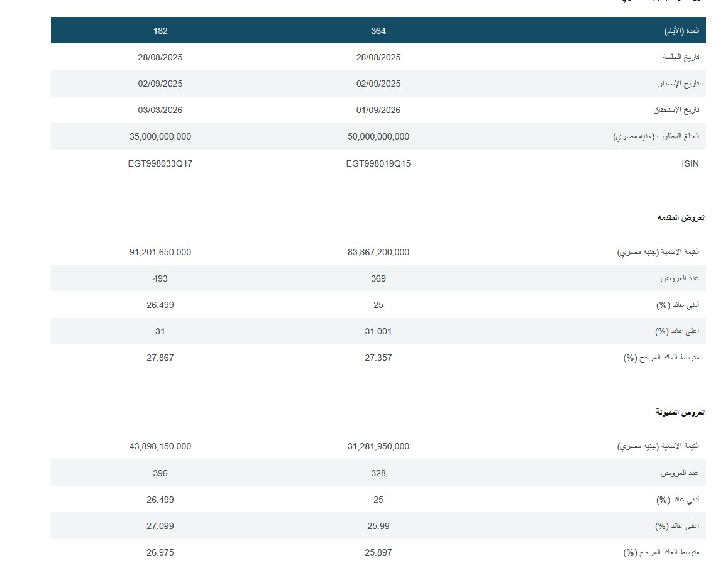Click highest submitted yield 31
Viewport: 728px width, 575px height.
[x=160, y=331]
